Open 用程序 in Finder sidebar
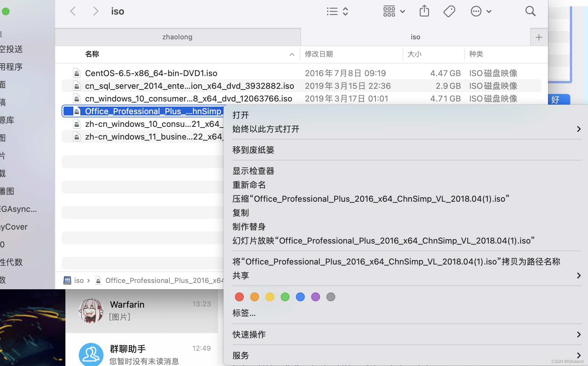Screen dimensions: 588x366 point(11,67)
